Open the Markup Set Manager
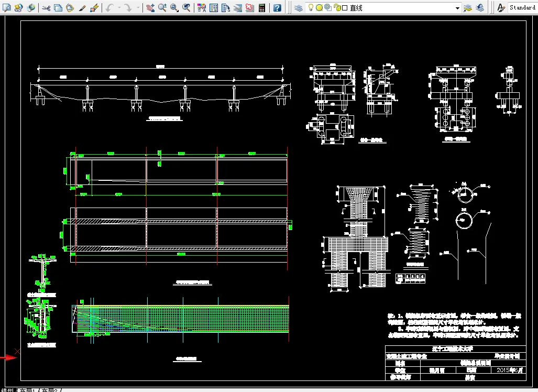This screenshot has height=392, width=538. click(x=249, y=7)
